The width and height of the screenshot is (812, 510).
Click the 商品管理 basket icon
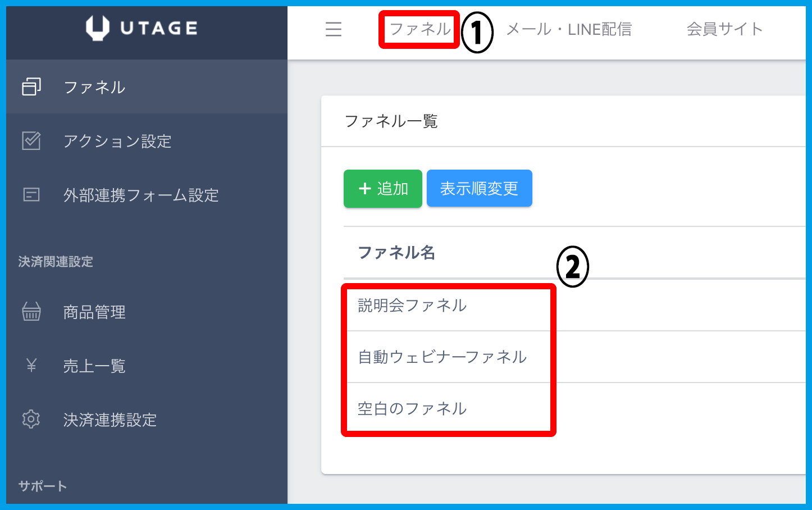pyautogui.click(x=31, y=312)
